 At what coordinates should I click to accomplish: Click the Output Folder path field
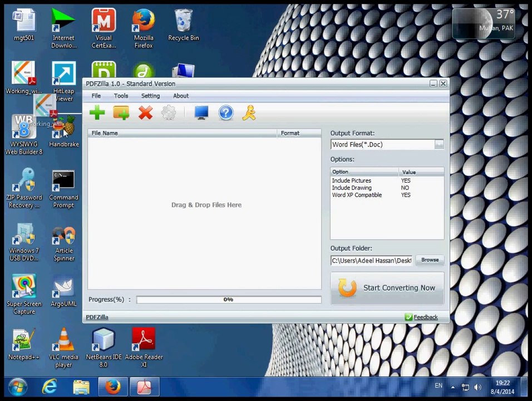click(372, 261)
